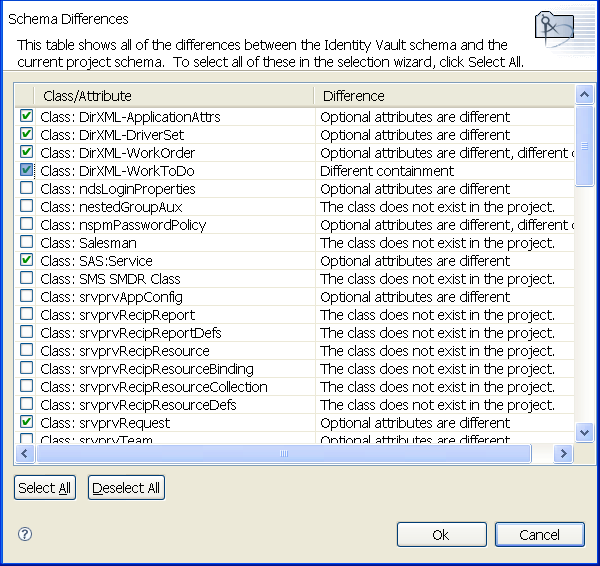Check srvprvRecipResourceDefs checkbox

pos(26,403)
